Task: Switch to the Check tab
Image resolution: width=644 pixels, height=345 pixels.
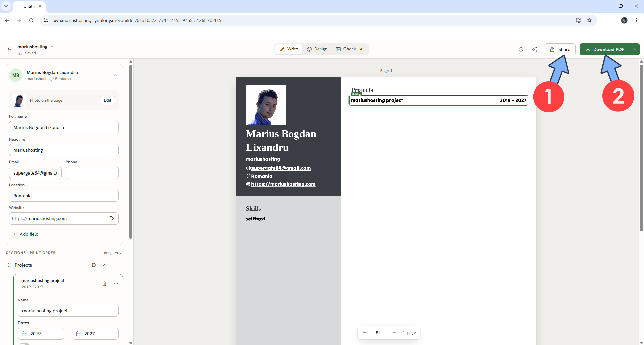Action: click(349, 49)
